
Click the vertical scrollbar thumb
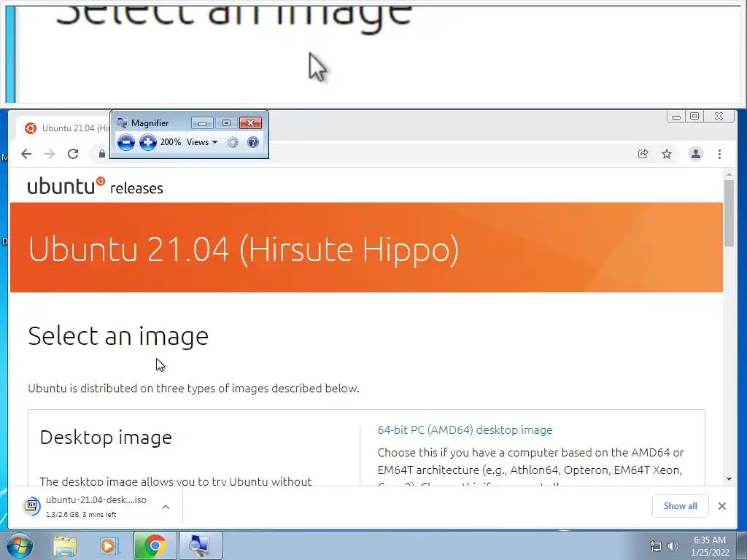[729, 214]
